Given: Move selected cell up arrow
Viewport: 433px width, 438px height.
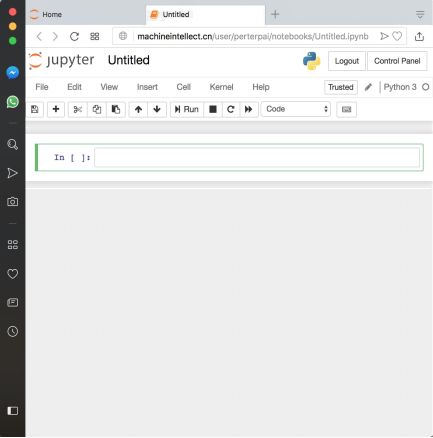Looking at the screenshot, I should pos(138,109).
